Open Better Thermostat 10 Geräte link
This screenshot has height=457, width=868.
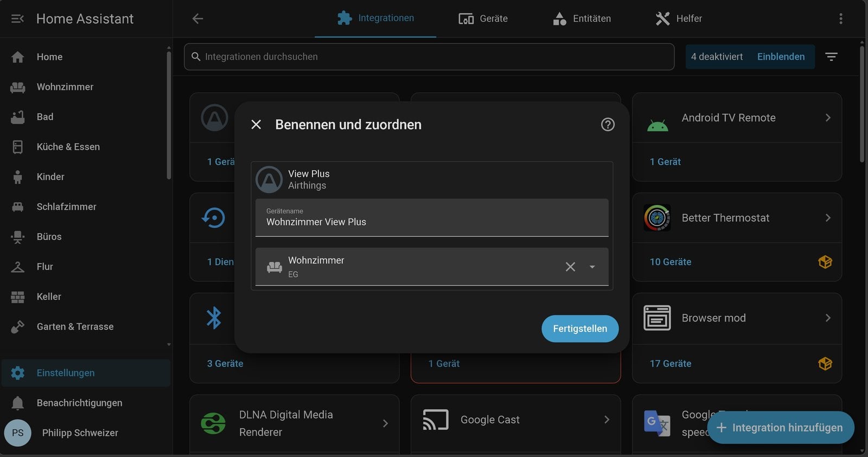tap(671, 262)
